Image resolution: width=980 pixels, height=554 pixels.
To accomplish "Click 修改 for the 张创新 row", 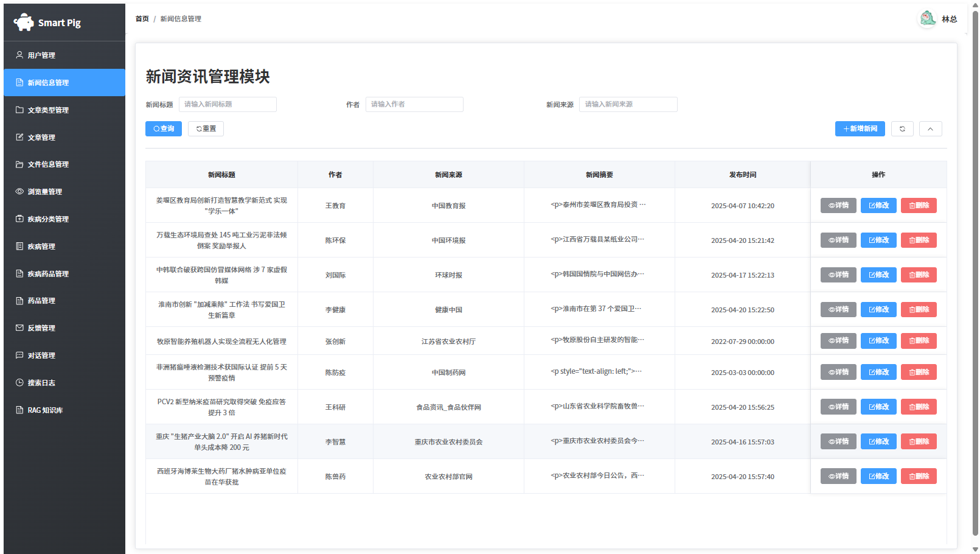I will pyautogui.click(x=878, y=341).
